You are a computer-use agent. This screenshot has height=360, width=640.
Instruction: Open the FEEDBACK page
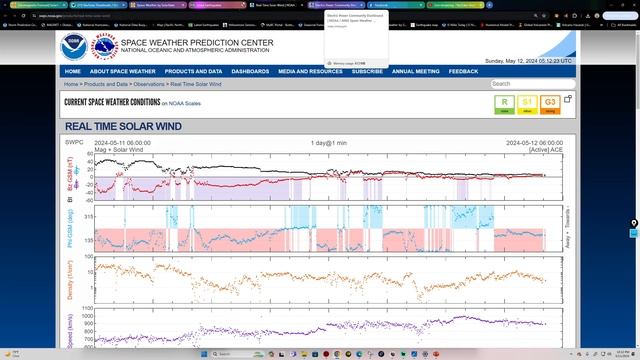(x=463, y=71)
